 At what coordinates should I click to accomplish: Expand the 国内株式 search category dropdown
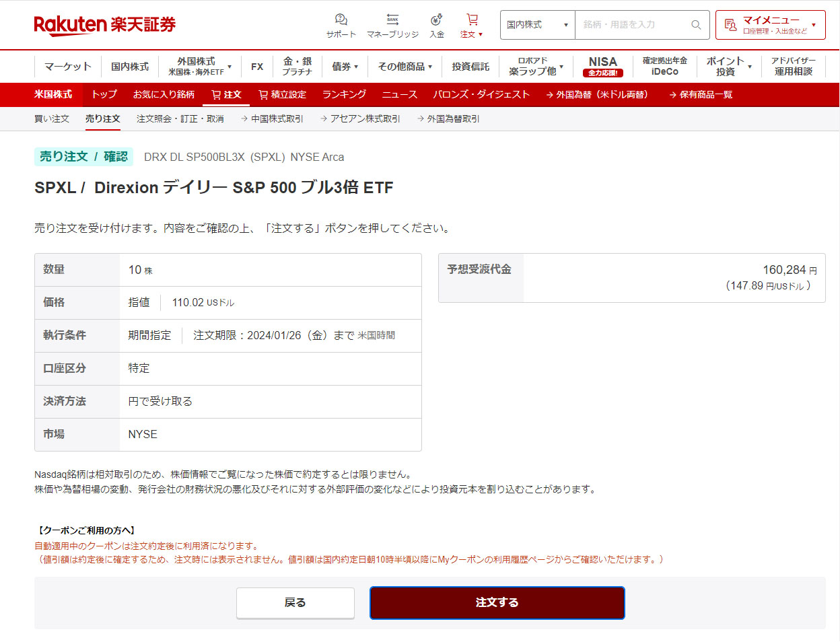[537, 25]
